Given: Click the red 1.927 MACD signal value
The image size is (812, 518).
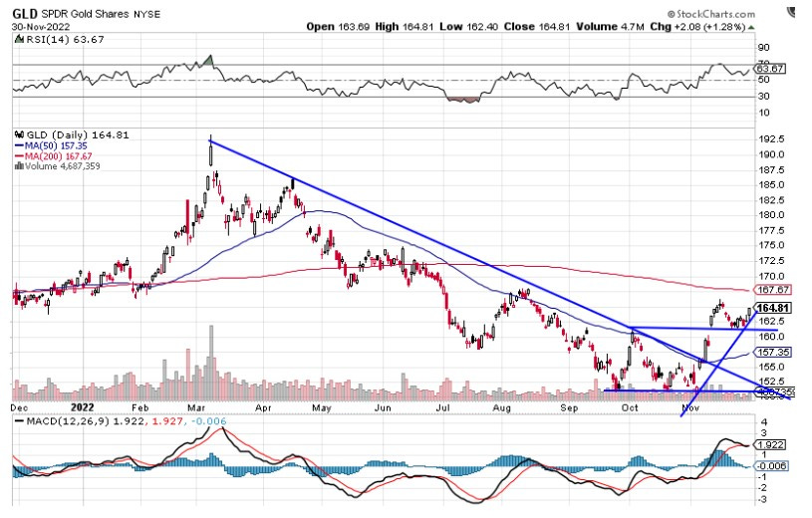Looking at the screenshot, I should [x=165, y=421].
